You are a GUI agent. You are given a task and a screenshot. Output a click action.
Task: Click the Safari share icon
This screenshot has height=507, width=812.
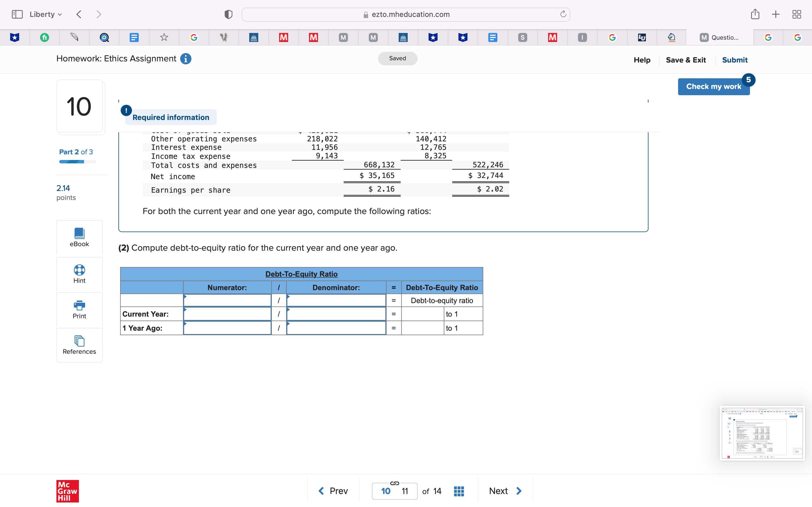(x=755, y=14)
